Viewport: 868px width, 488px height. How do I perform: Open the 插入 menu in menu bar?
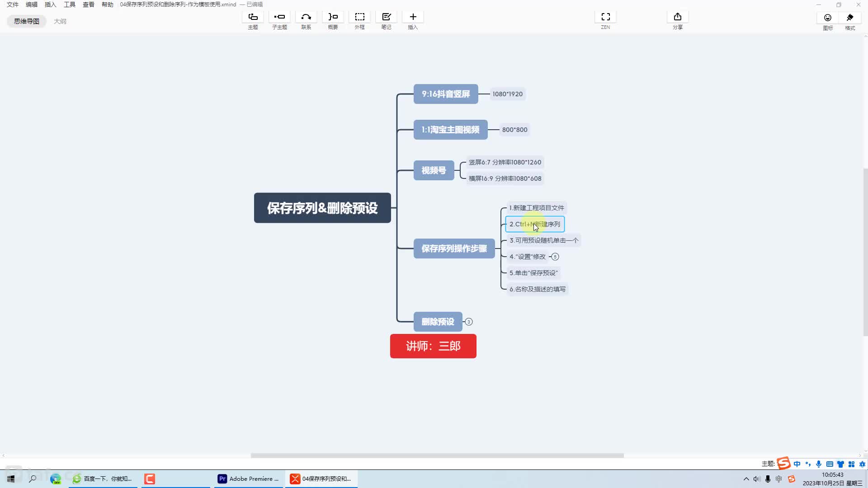pyautogui.click(x=51, y=5)
